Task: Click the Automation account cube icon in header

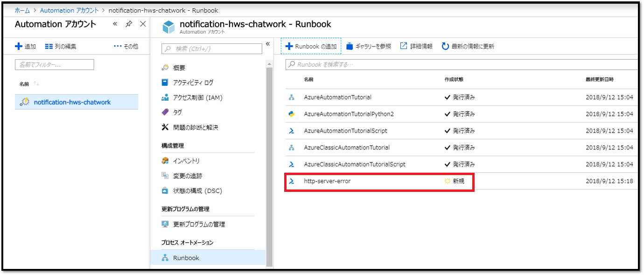Action: [x=168, y=27]
